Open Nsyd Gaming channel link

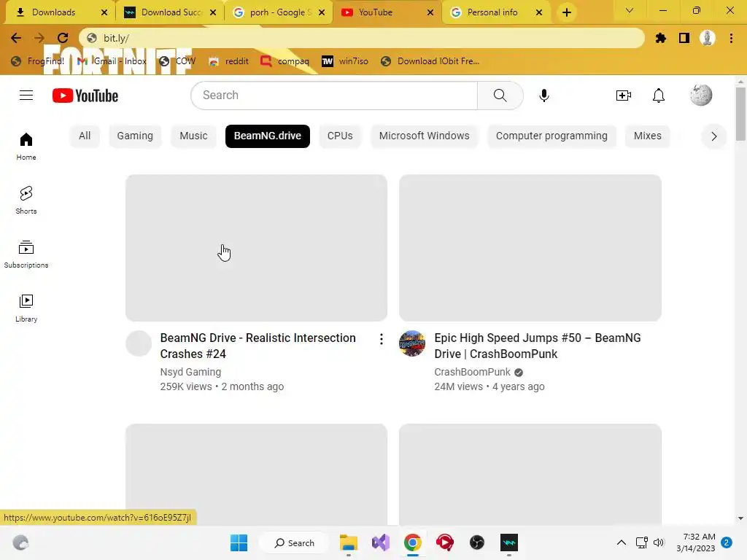pyautogui.click(x=190, y=372)
